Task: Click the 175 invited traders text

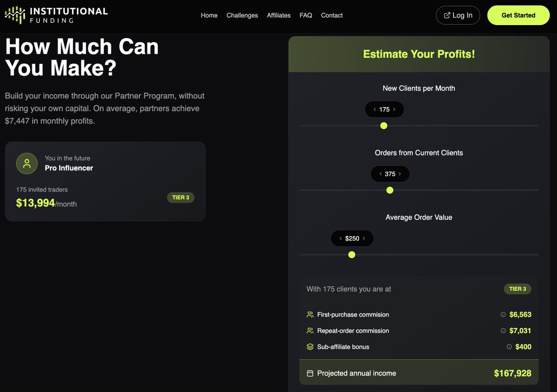Action: pos(42,190)
